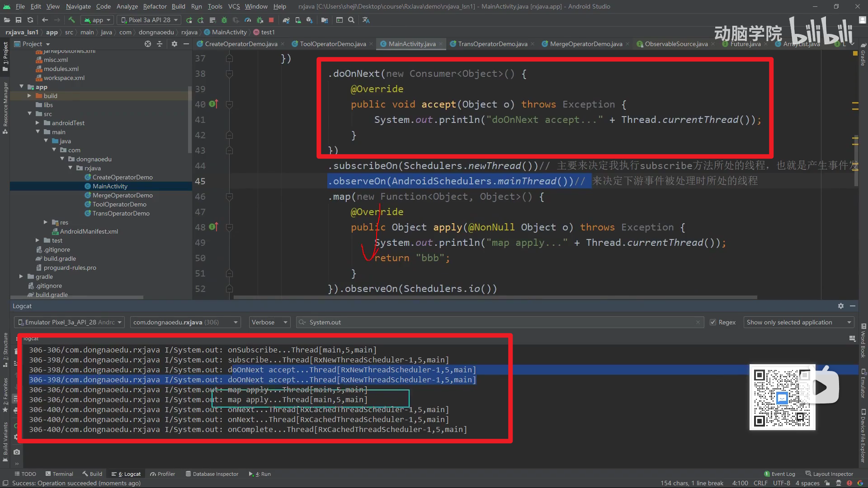Click the Apply Changes and Restart Activity icon
The image size is (868, 488).
click(x=200, y=20)
